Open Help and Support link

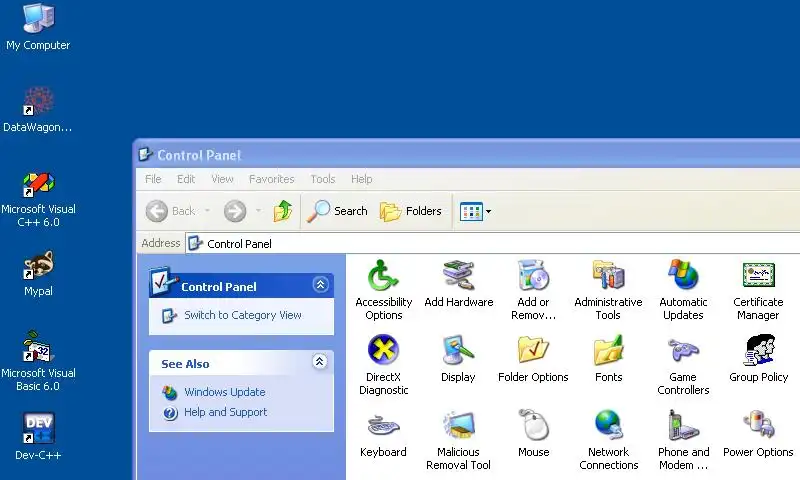pyautogui.click(x=226, y=412)
